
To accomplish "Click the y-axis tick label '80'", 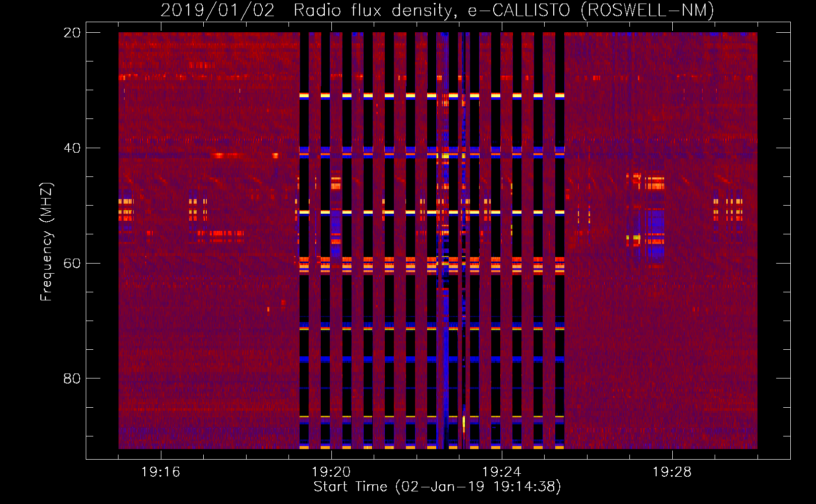I will pos(72,379).
